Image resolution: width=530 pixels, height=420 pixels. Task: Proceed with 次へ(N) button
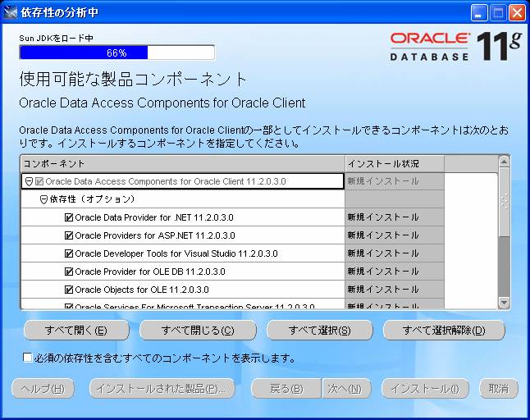click(x=345, y=389)
